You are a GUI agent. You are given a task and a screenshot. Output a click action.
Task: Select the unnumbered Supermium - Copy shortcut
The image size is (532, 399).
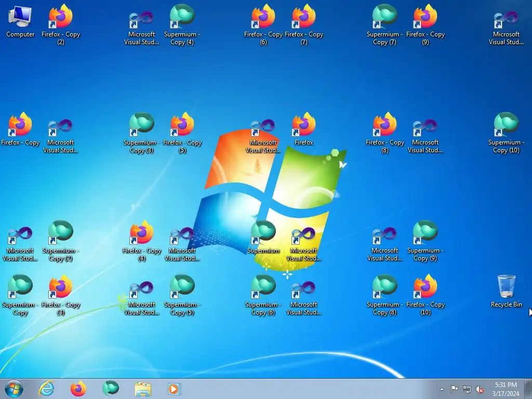(20, 295)
